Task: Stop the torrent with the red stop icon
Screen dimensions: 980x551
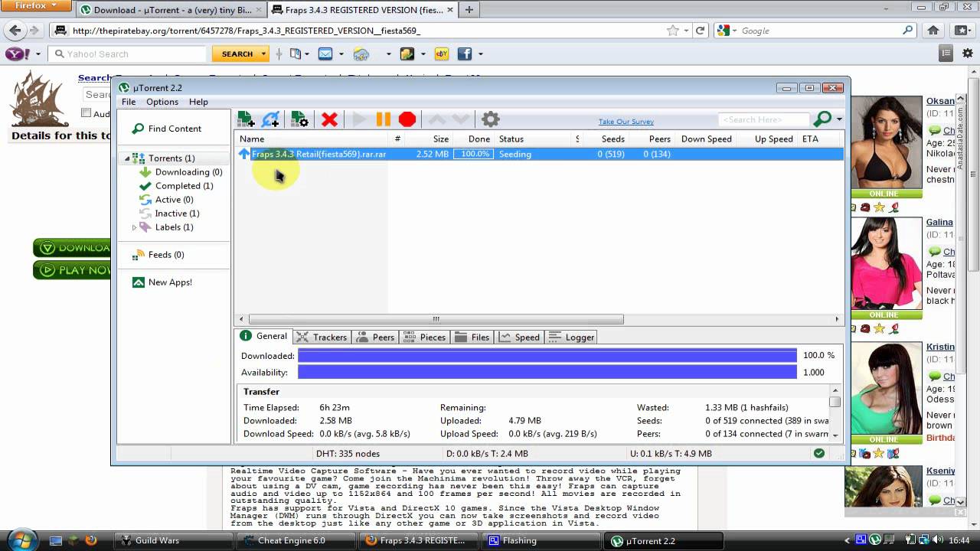Action: tap(407, 119)
